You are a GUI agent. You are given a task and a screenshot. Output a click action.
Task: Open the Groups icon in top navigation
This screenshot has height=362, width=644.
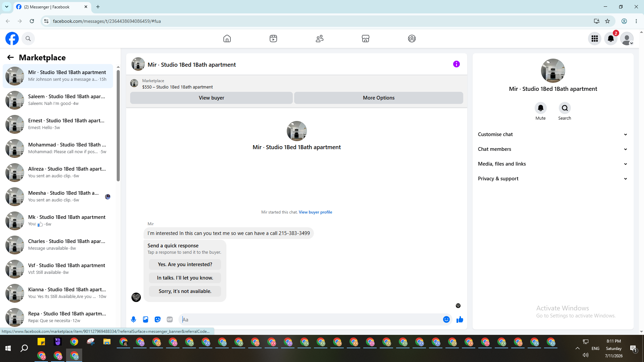(412, 39)
